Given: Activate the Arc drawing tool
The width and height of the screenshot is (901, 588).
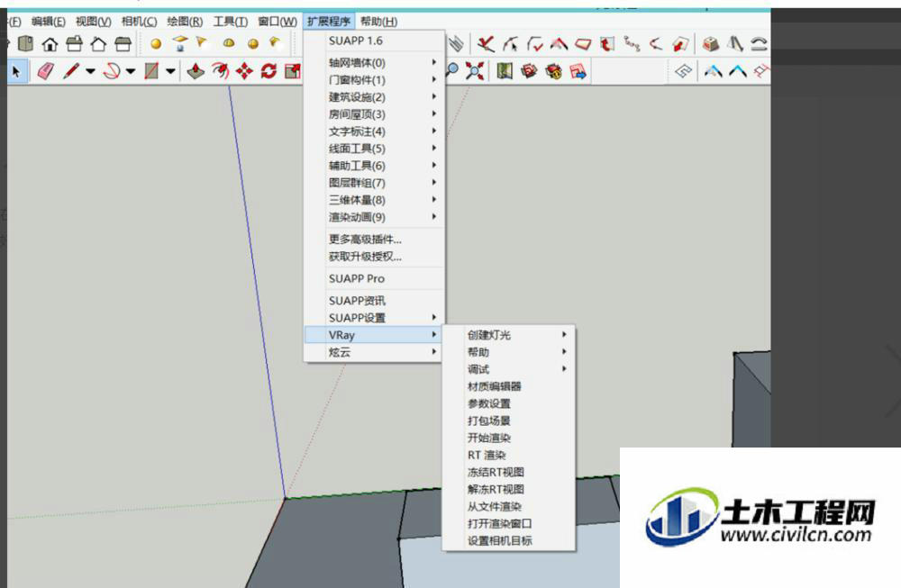Looking at the screenshot, I should coord(112,71).
